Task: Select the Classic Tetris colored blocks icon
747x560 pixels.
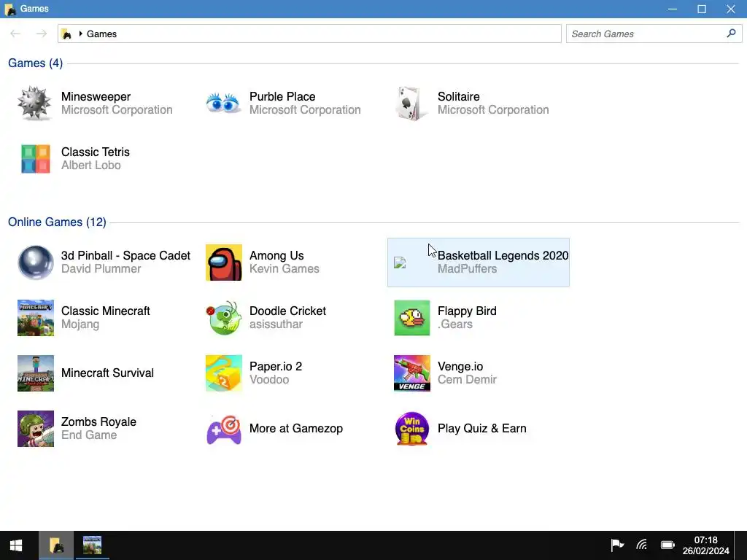Action: (35, 159)
